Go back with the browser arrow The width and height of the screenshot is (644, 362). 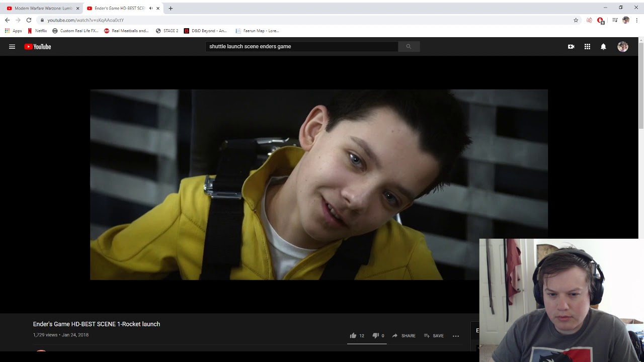7,20
